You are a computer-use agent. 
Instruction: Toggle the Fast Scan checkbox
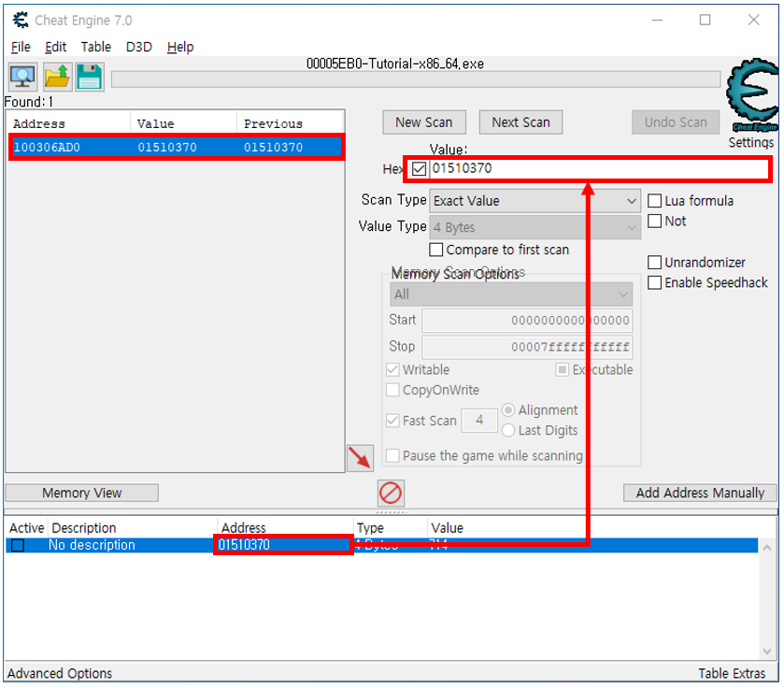(x=392, y=421)
